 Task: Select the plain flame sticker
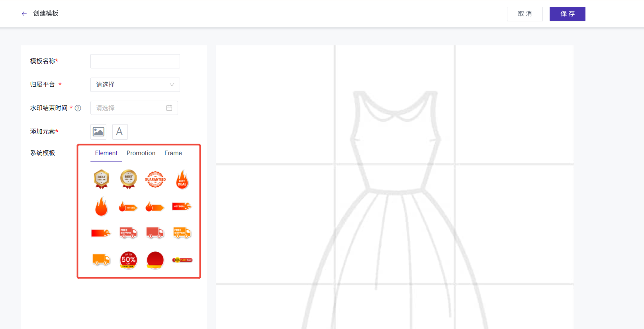tap(102, 206)
